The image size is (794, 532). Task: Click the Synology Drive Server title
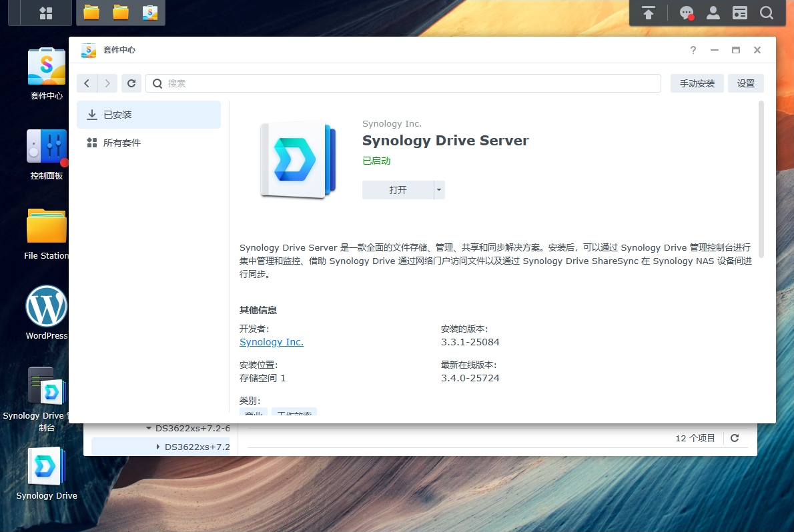[x=445, y=141]
